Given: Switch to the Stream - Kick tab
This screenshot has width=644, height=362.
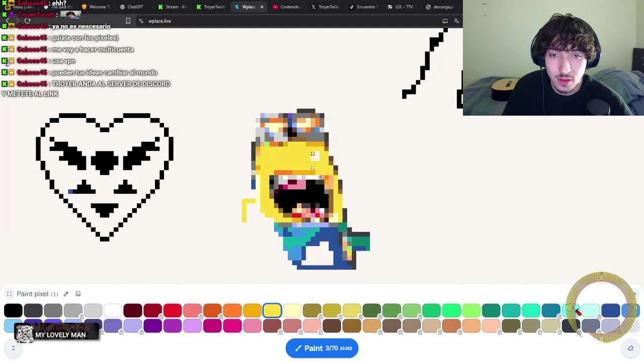Looking at the screenshot, I should (172, 7).
